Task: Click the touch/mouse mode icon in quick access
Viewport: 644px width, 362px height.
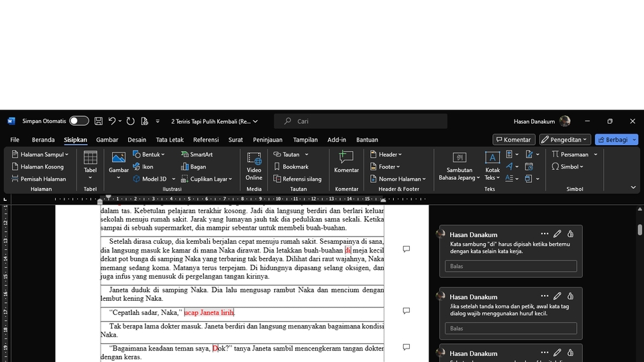Action: (x=144, y=121)
